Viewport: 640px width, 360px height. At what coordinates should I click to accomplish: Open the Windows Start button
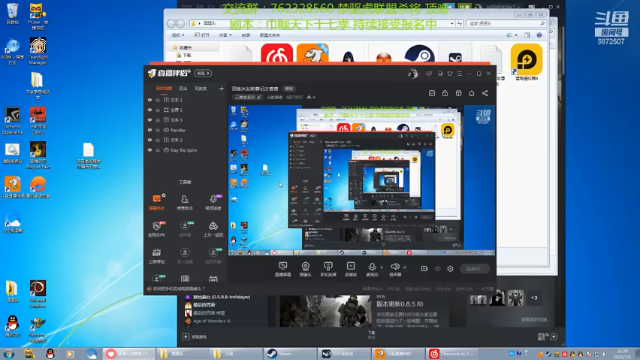point(8,353)
